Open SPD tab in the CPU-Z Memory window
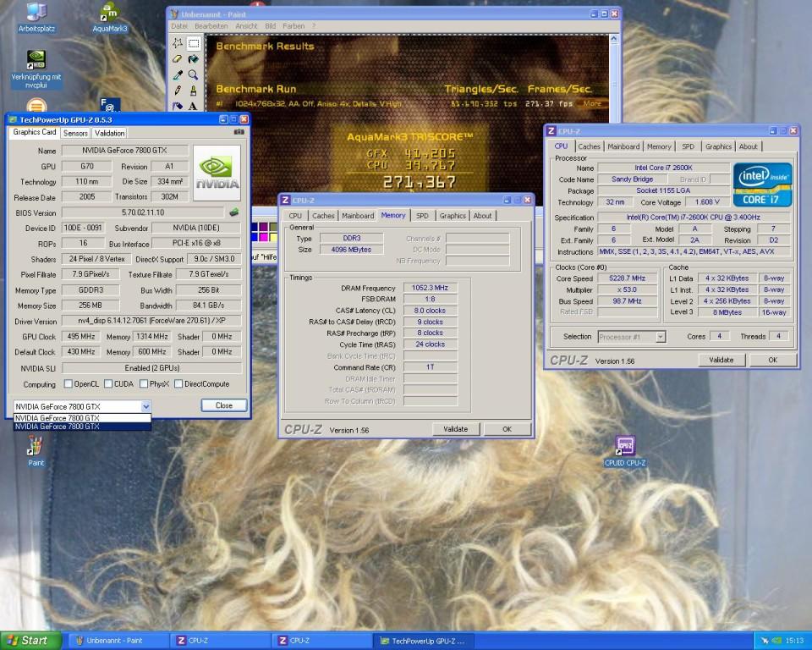 423,216
